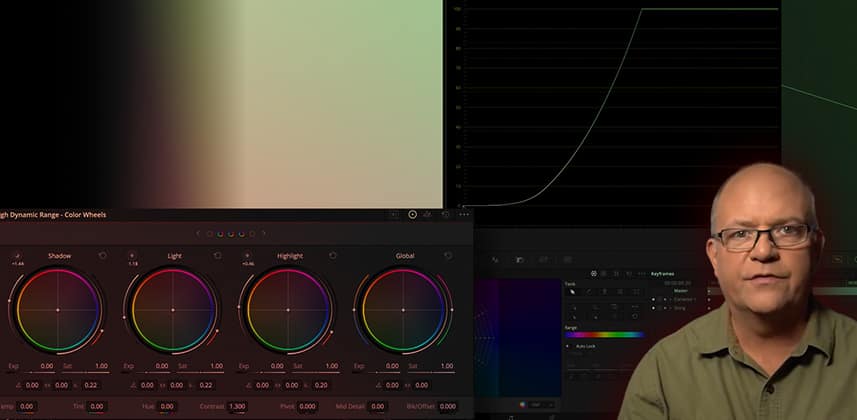Click Light zone pivot icon showing 1.18
The width and height of the screenshot is (857, 420).
pyautogui.click(x=132, y=255)
